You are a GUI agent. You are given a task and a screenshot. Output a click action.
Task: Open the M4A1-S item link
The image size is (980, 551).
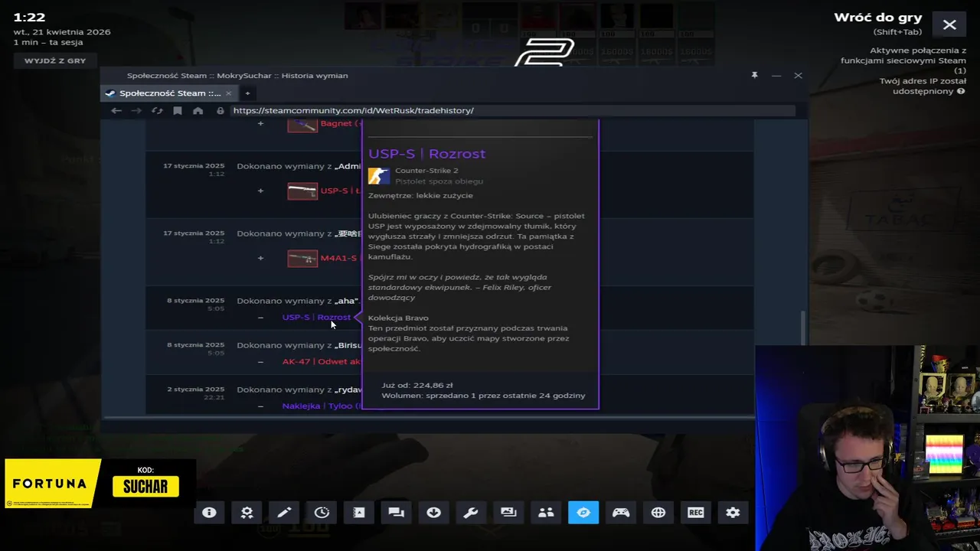click(341, 258)
